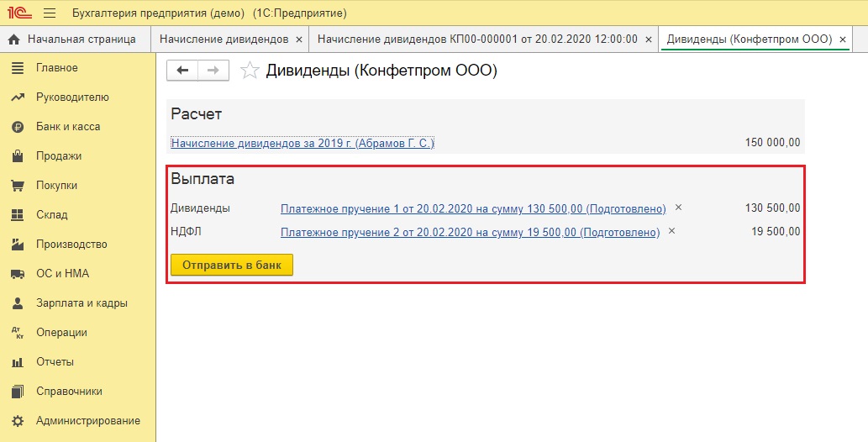Viewport: 868px width, 442px height.
Task: Click the 1C logo icon
Action: 18,13
